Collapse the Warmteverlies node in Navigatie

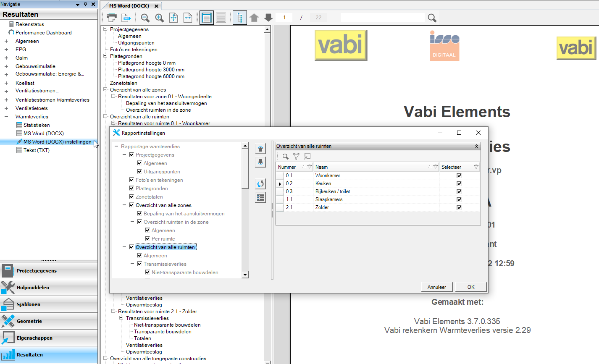tap(6, 117)
